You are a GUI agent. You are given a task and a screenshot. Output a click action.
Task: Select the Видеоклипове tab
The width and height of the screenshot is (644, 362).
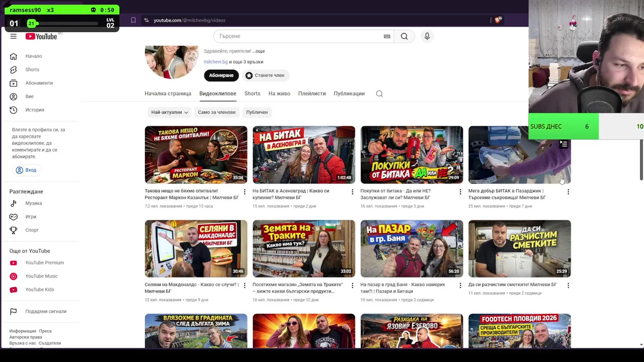pos(217,94)
